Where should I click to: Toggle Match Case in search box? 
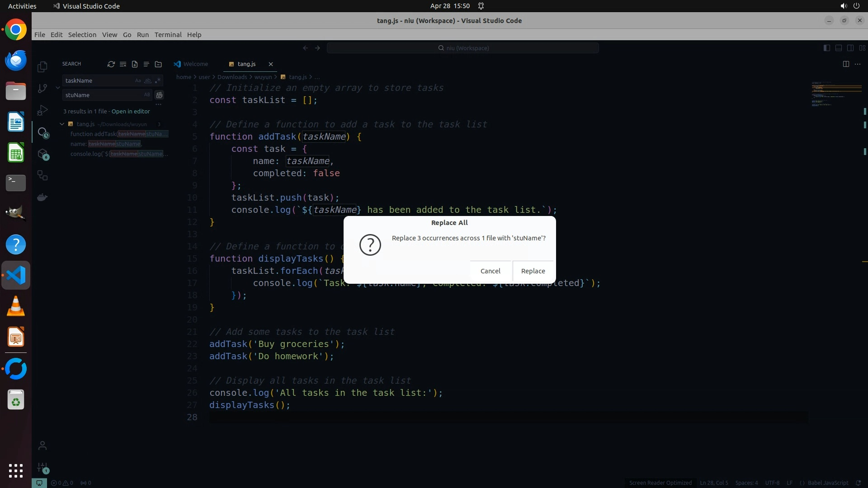pyautogui.click(x=138, y=80)
